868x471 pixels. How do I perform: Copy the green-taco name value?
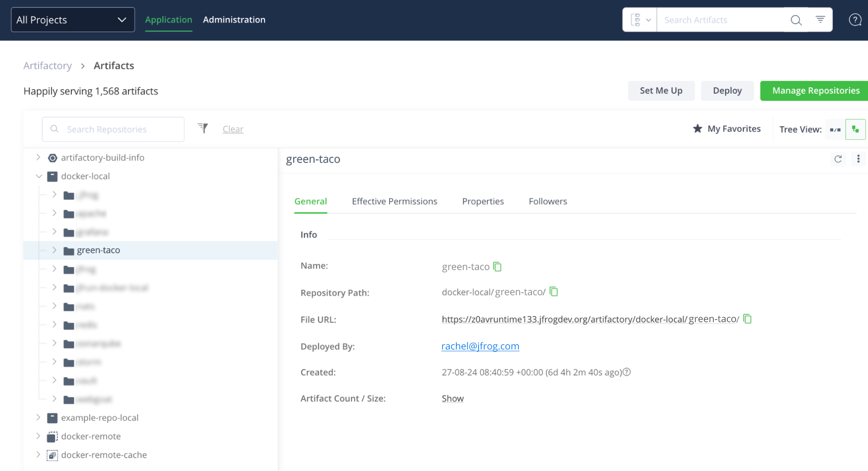[497, 267]
